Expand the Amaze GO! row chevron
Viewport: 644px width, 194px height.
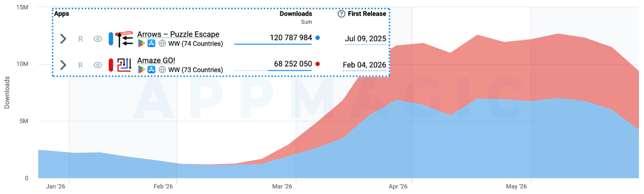[x=63, y=64]
